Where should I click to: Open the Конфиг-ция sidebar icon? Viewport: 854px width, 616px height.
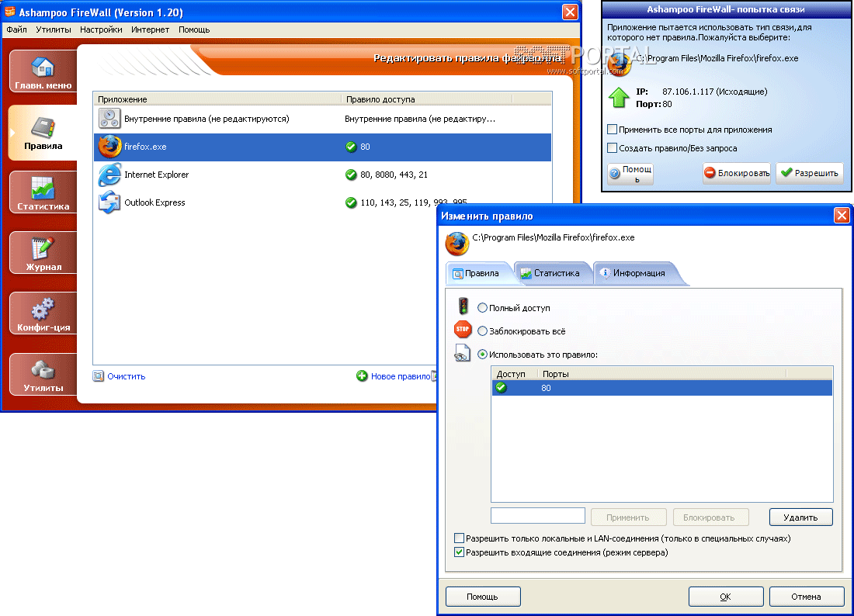coord(43,313)
